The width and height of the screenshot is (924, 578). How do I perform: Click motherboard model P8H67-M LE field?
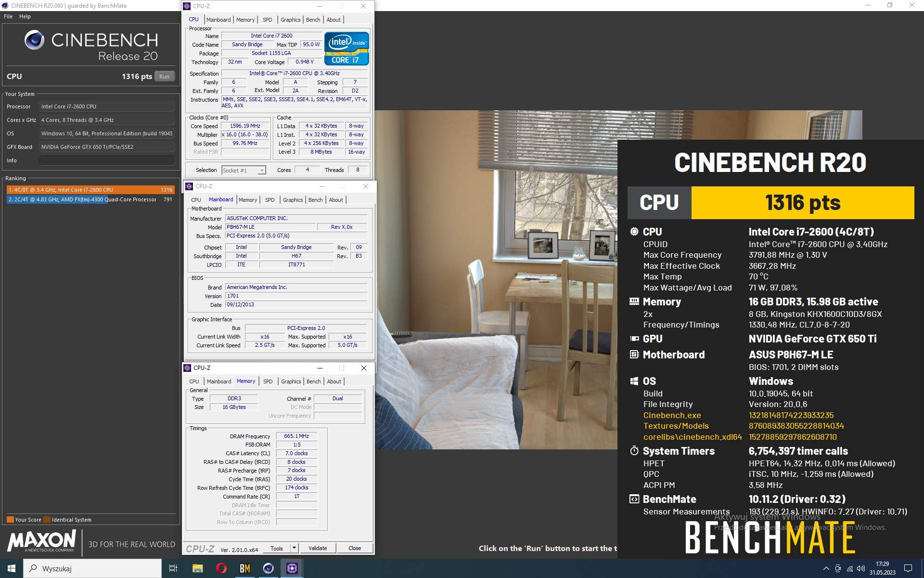point(270,227)
